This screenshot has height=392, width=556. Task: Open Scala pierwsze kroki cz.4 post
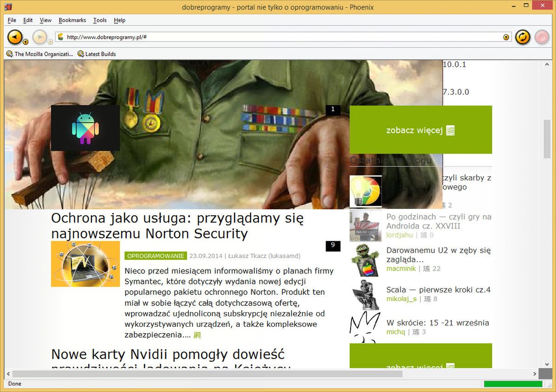click(438, 290)
